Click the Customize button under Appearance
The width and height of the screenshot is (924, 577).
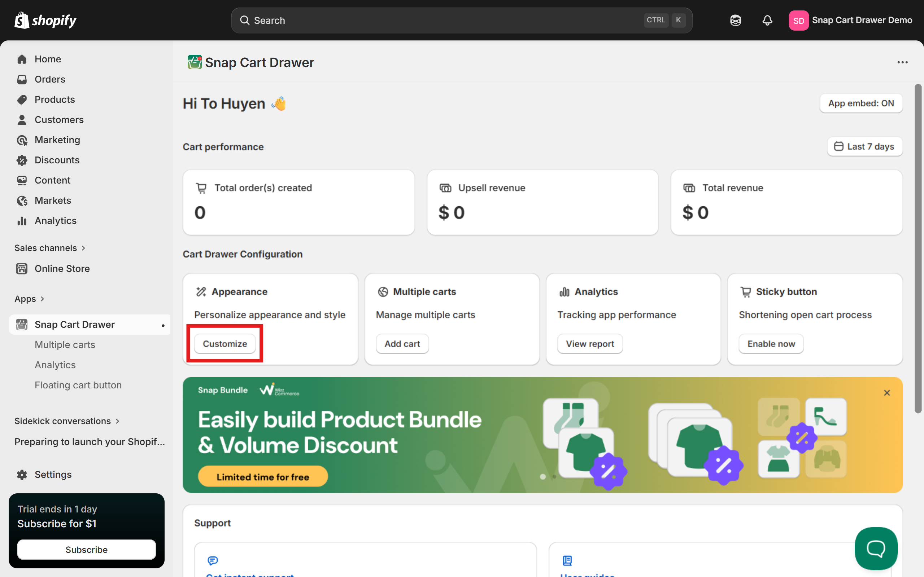tap(225, 343)
